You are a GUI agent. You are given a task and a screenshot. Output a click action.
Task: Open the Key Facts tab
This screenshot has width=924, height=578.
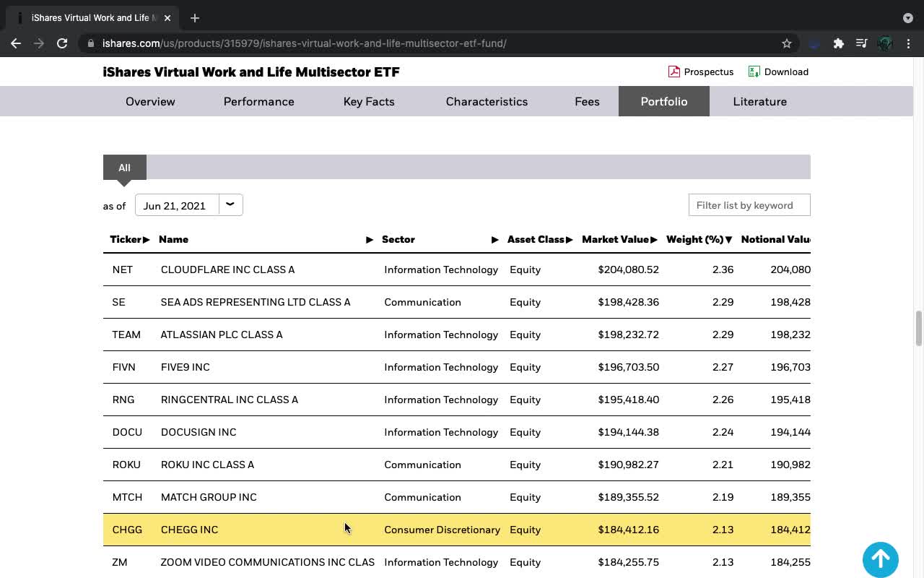tap(369, 101)
